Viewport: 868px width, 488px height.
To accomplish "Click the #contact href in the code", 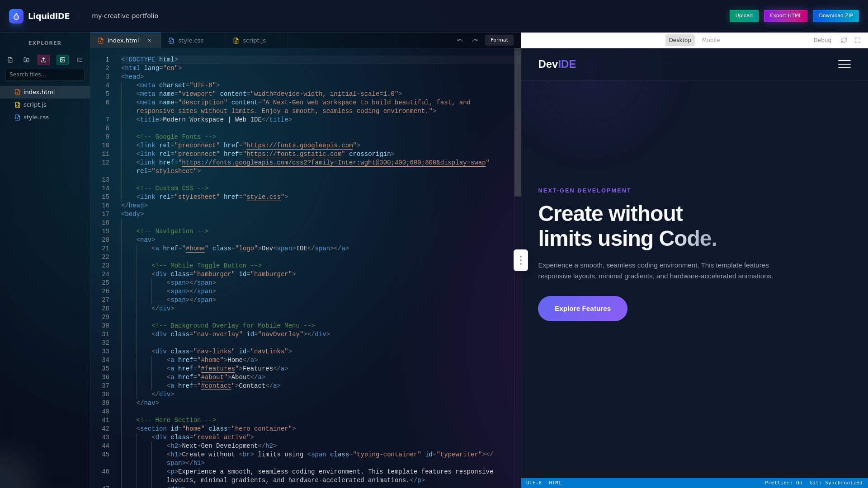I will click(216, 386).
